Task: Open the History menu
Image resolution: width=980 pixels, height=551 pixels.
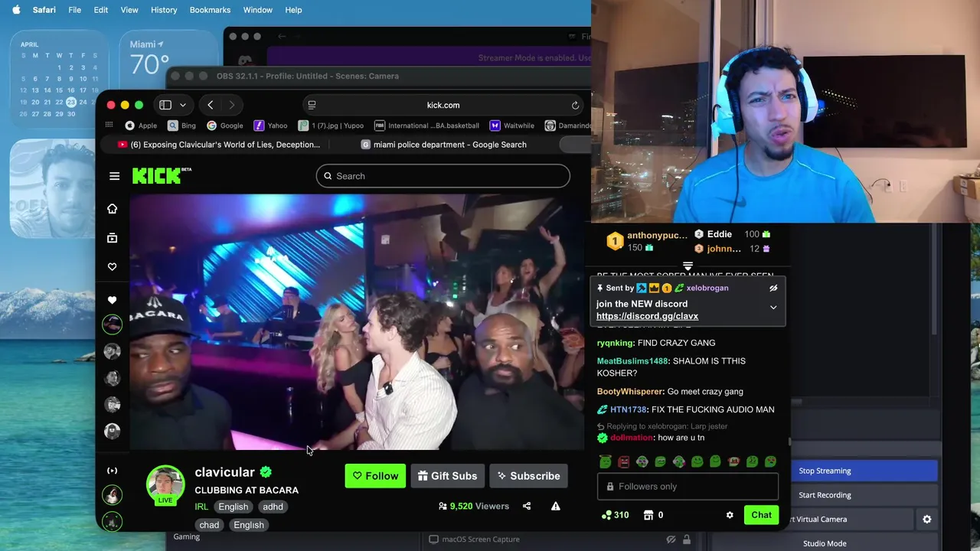Action: coord(164,10)
